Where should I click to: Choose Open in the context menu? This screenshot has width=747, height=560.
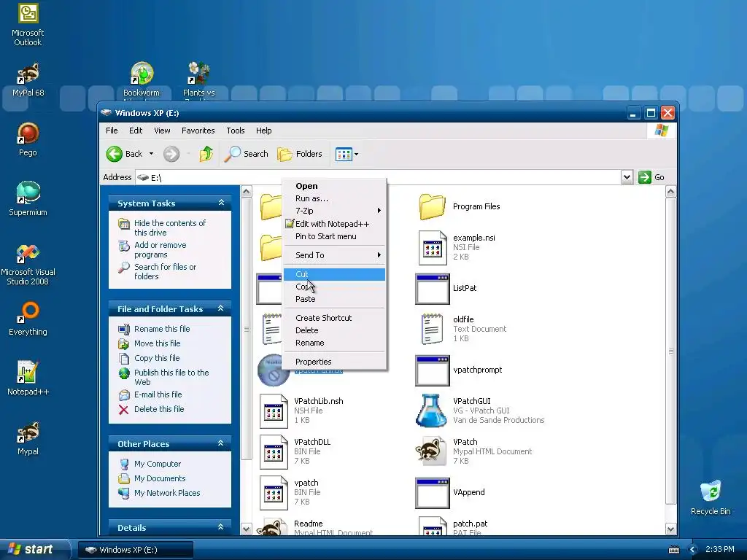tap(334, 186)
